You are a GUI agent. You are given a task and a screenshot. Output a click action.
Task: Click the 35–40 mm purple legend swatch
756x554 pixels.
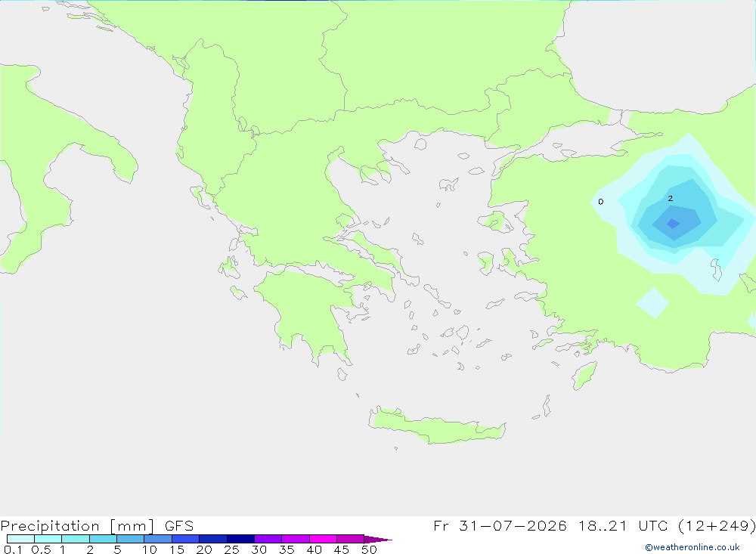click(x=296, y=539)
